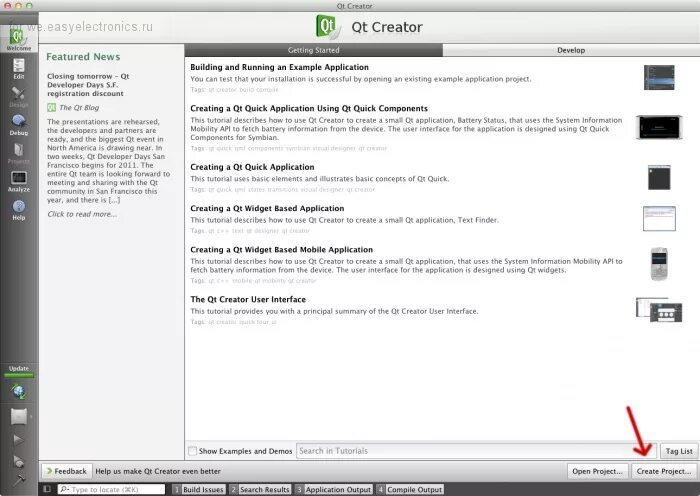Open the target selector icon
The image size is (700, 496).
[19, 416]
